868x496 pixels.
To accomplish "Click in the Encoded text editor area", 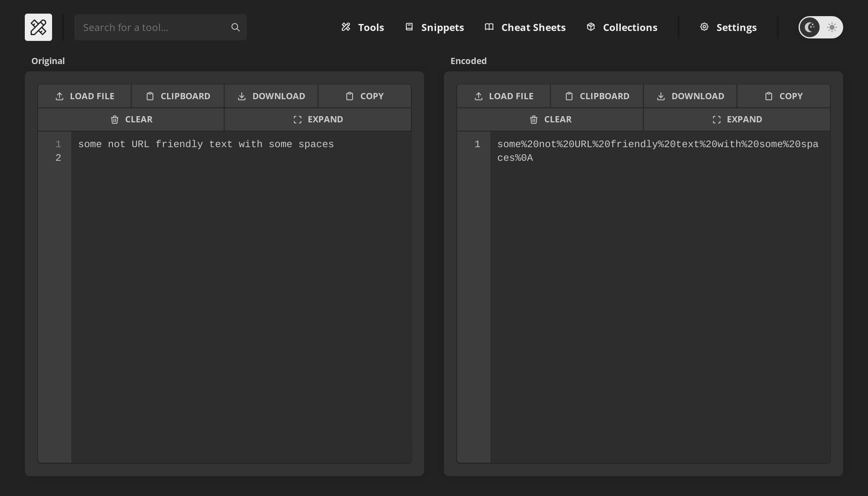I will point(661,297).
